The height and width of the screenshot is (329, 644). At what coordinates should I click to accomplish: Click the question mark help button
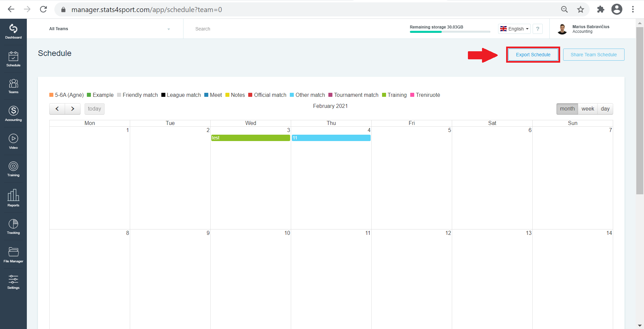click(538, 29)
